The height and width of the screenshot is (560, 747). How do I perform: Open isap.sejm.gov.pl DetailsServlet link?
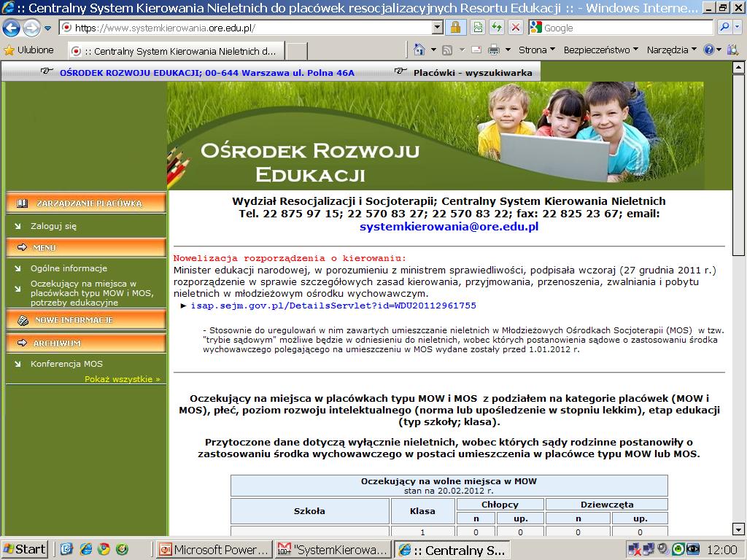(333, 306)
